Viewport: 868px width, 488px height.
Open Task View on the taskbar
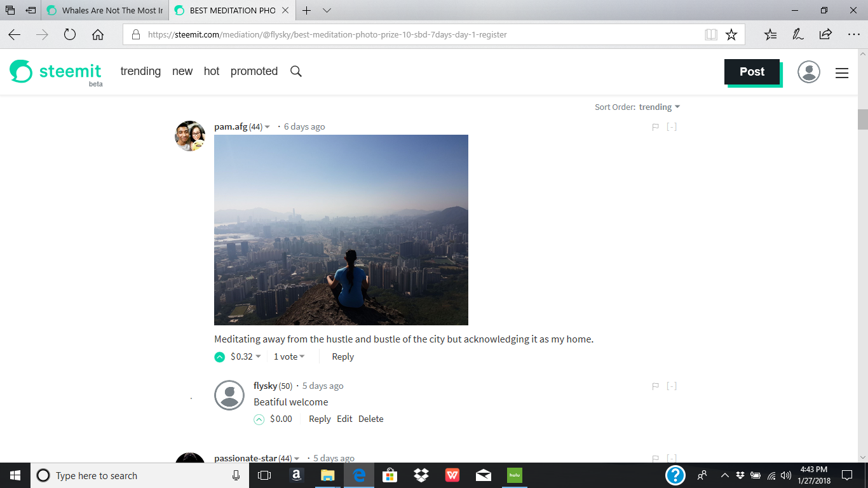click(x=264, y=475)
